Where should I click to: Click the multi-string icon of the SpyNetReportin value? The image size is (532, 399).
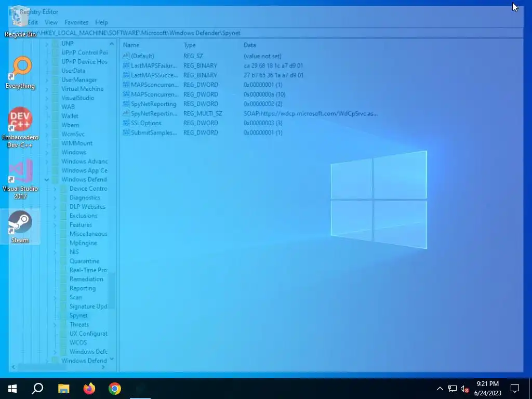point(126,113)
